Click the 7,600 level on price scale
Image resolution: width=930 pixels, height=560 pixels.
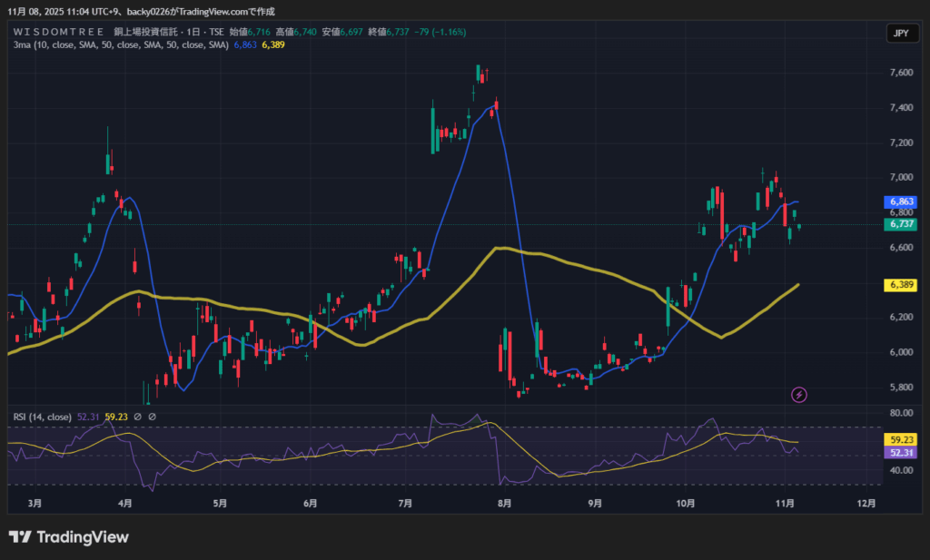[901, 73]
